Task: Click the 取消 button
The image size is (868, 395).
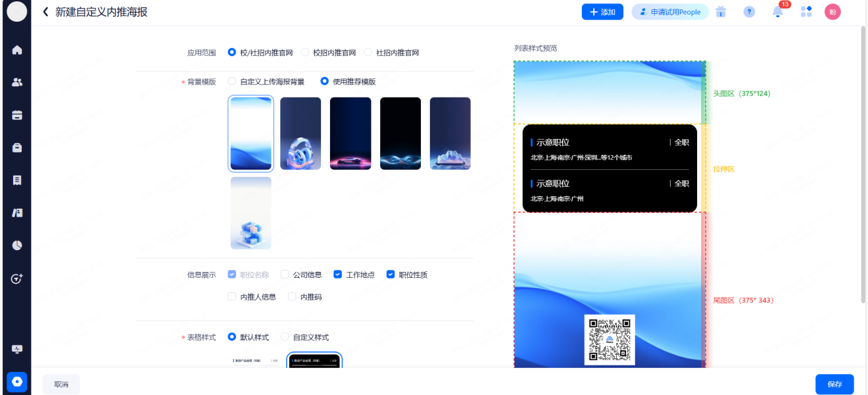Action: coord(61,384)
